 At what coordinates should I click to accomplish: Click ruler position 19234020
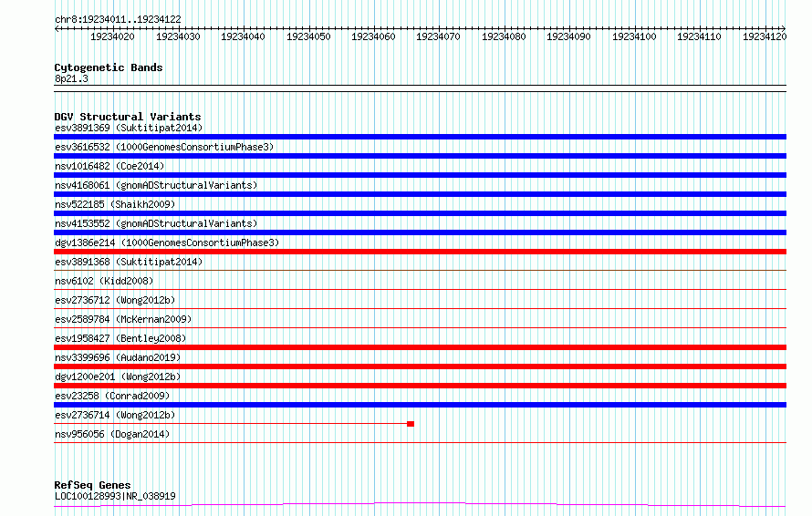click(x=112, y=36)
